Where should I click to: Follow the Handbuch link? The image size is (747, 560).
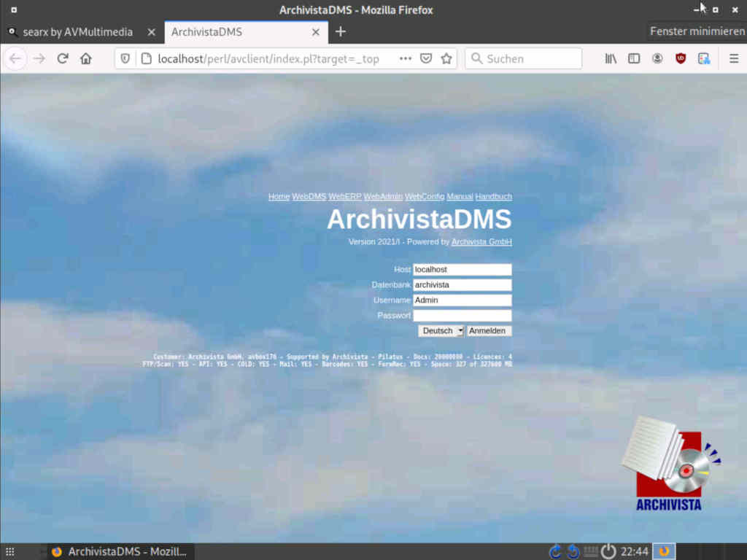pyautogui.click(x=493, y=197)
